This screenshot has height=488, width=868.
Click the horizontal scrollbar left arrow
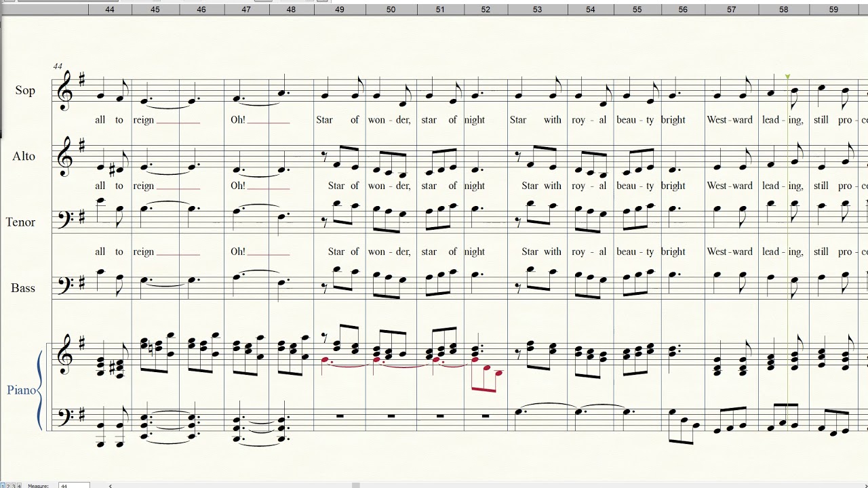111,486
